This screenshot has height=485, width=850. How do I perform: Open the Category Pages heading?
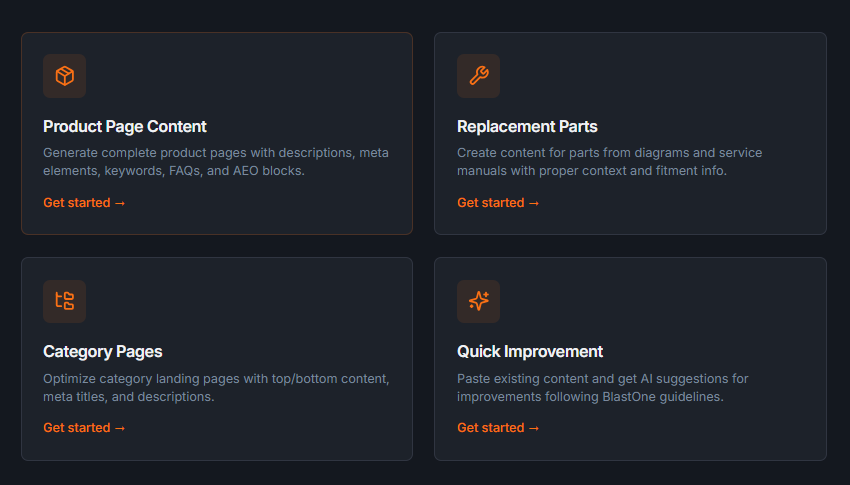[x=103, y=352]
